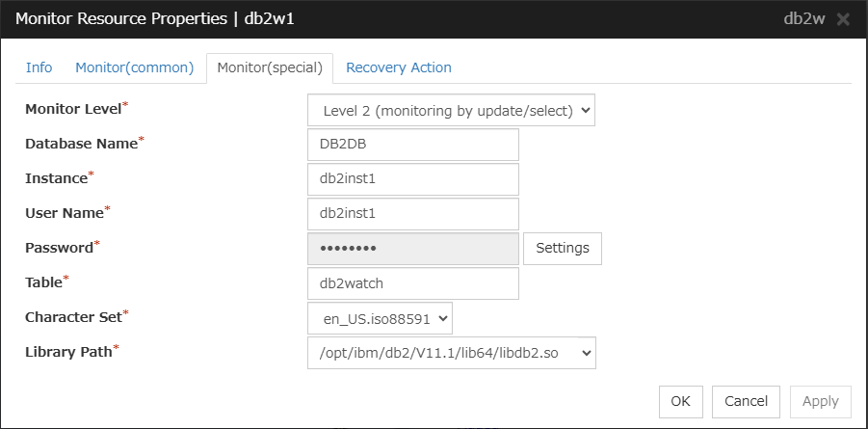Expand the Library Path combo box
The height and width of the screenshot is (429, 868).
tap(451, 352)
